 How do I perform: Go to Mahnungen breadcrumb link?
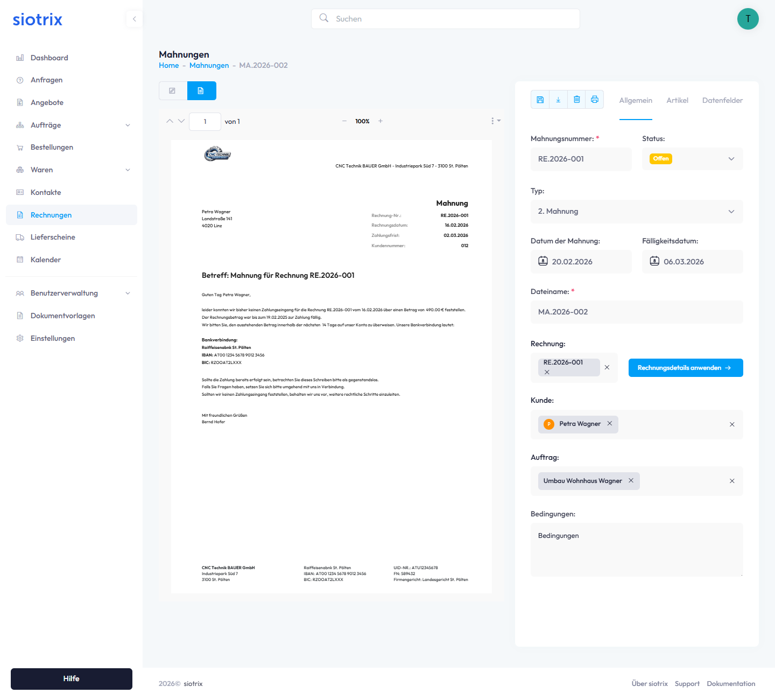pyautogui.click(x=209, y=66)
